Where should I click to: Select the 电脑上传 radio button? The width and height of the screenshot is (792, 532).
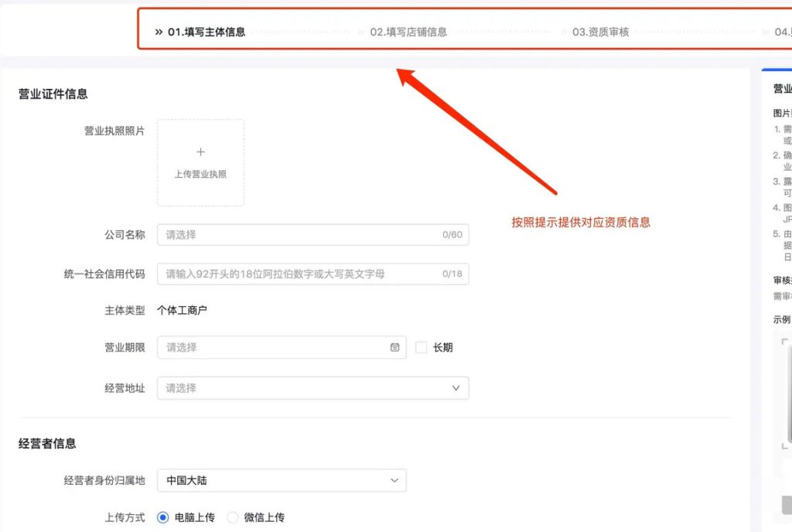163,517
